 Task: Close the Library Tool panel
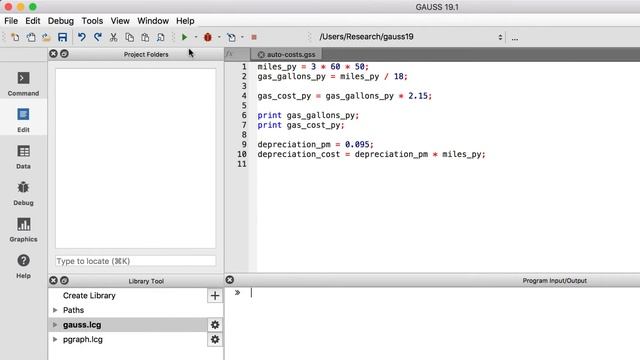click(x=53, y=280)
